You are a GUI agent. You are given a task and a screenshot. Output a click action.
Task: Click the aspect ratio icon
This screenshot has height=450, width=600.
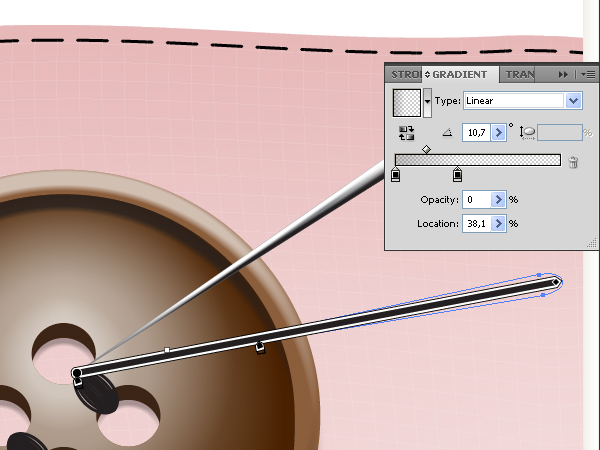pyautogui.click(x=527, y=132)
